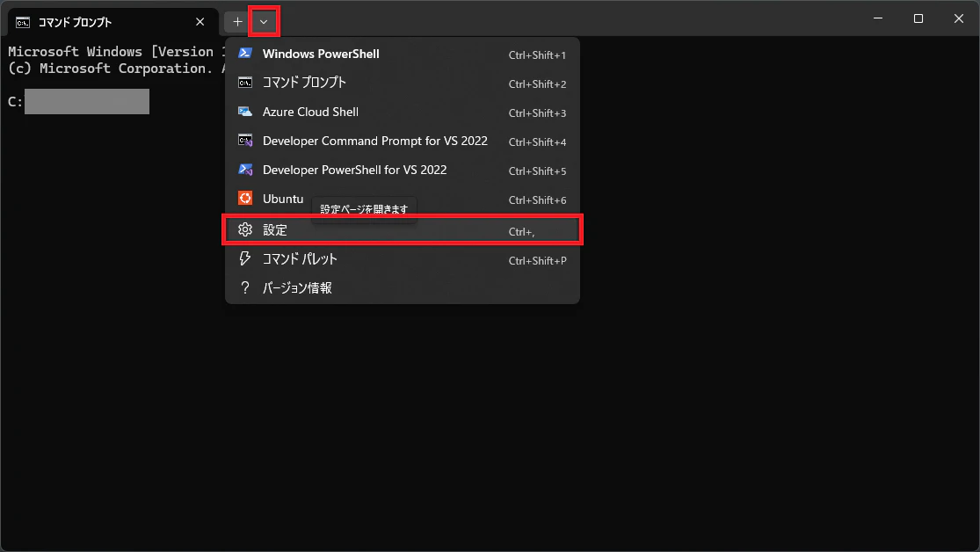The height and width of the screenshot is (552, 980).
Task: Open Azure Cloud Shell profile
Action: [x=403, y=112]
